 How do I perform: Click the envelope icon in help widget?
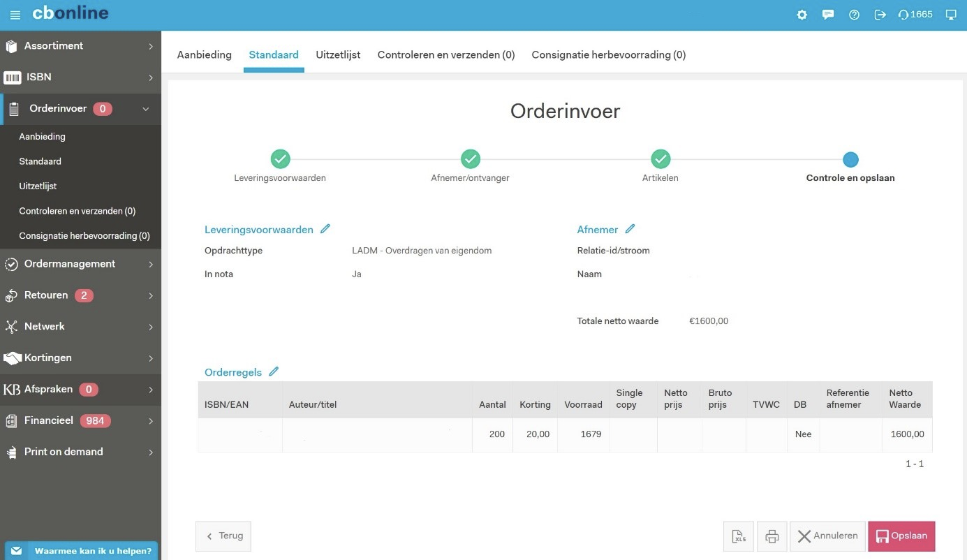pyautogui.click(x=17, y=551)
